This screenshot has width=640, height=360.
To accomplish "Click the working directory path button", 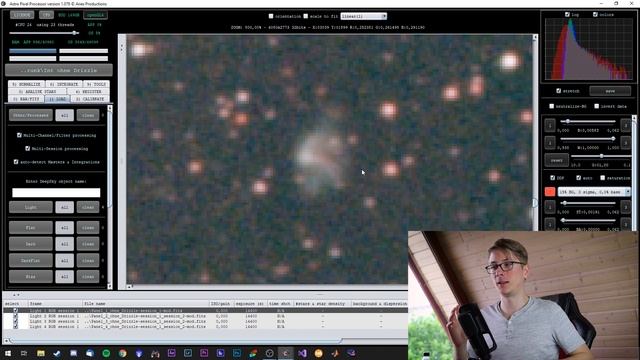I will [59, 70].
